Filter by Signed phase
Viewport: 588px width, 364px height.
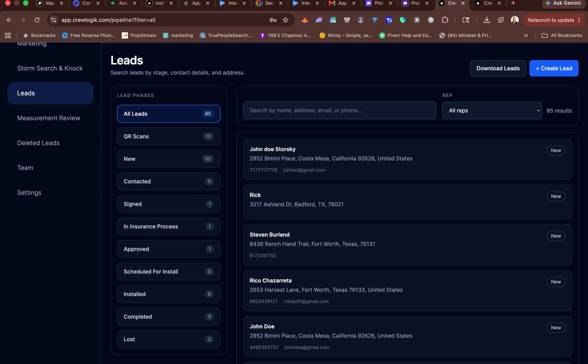[x=169, y=204]
